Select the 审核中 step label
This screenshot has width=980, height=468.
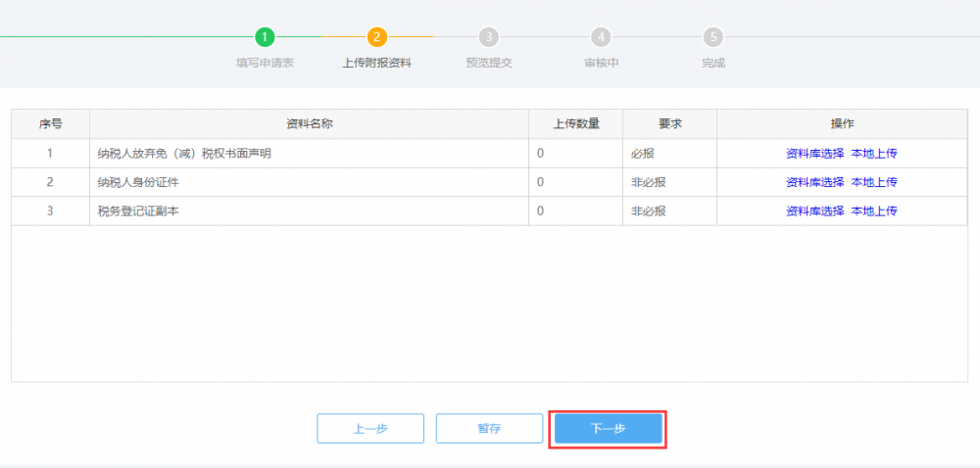[601, 63]
